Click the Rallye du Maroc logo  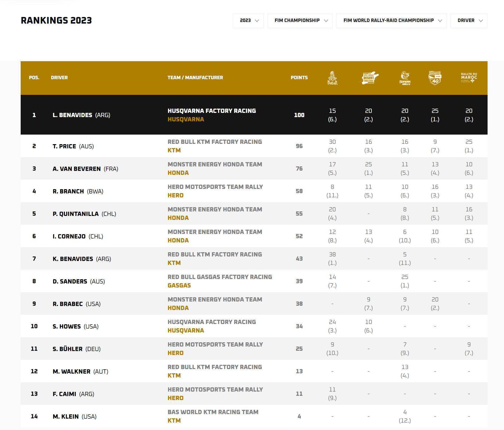click(469, 77)
